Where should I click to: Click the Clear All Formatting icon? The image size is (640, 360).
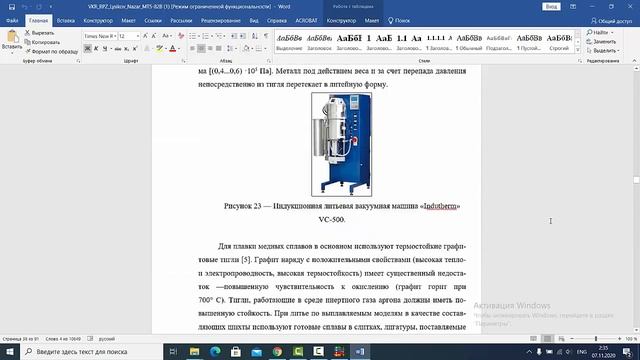[x=181, y=36]
